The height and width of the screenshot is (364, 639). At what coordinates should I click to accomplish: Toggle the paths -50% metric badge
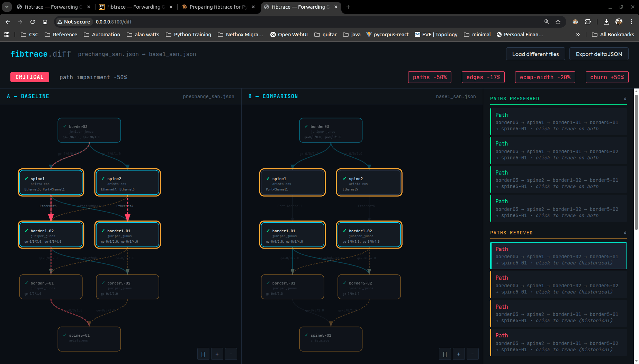pos(430,77)
